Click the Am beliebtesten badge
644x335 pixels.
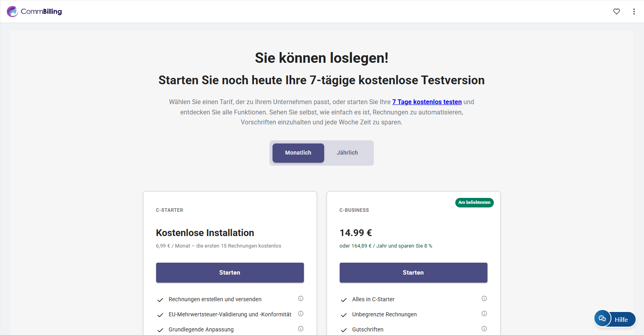pyautogui.click(x=474, y=202)
